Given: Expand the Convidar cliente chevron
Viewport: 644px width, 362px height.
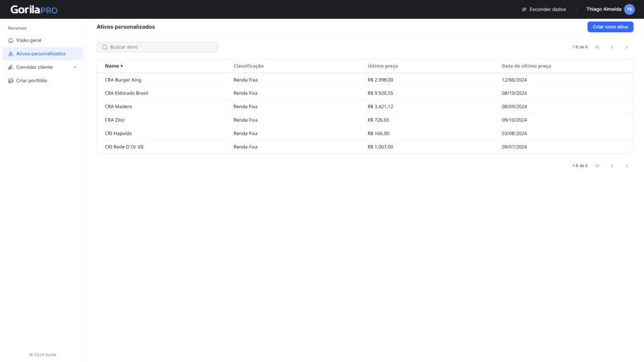Looking at the screenshot, I should tap(75, 67).
